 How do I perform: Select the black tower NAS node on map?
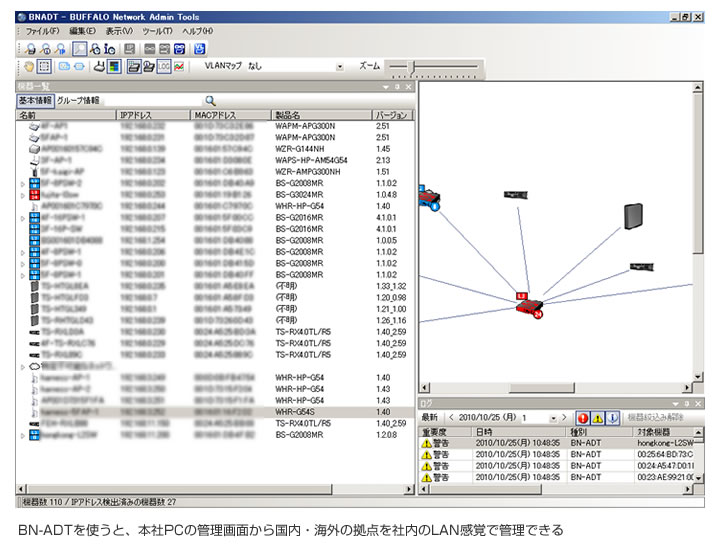coord(633,216)
